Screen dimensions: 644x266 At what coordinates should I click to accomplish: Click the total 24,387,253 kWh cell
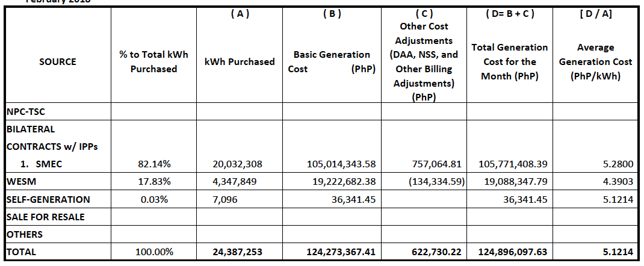[237, 252]
